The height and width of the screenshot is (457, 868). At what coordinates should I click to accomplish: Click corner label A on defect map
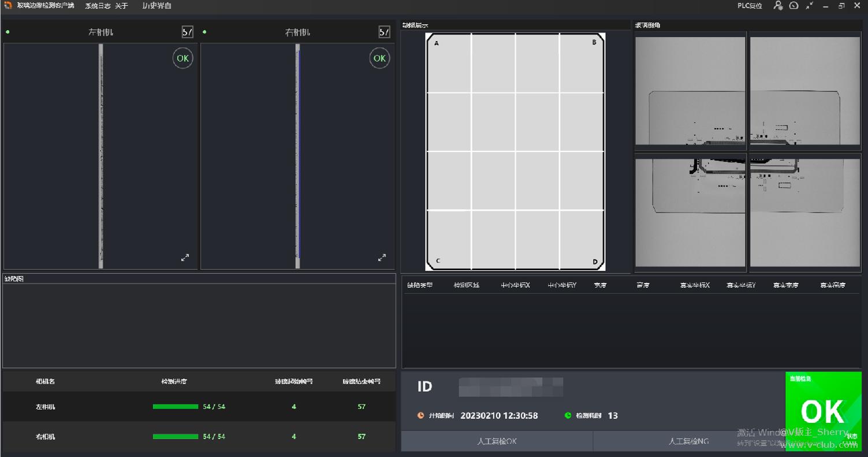[436, 43]
